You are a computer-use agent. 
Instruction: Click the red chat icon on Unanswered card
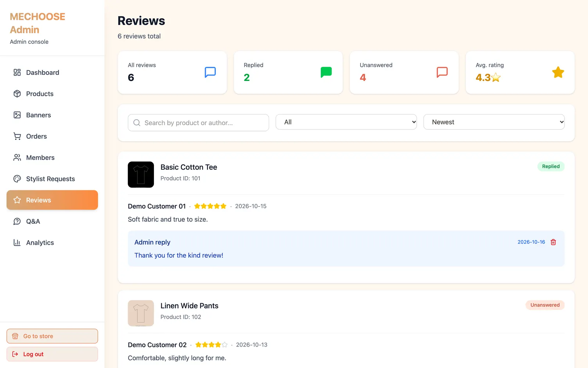[442, 72]
